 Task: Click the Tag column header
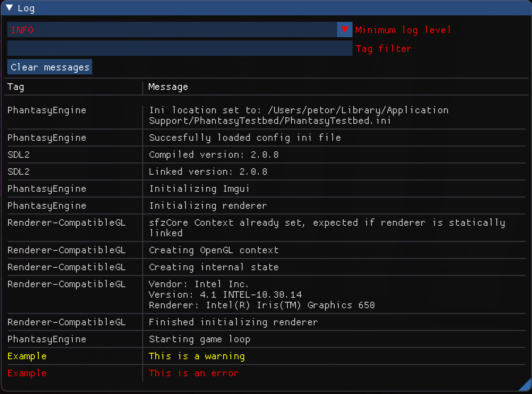16,87
